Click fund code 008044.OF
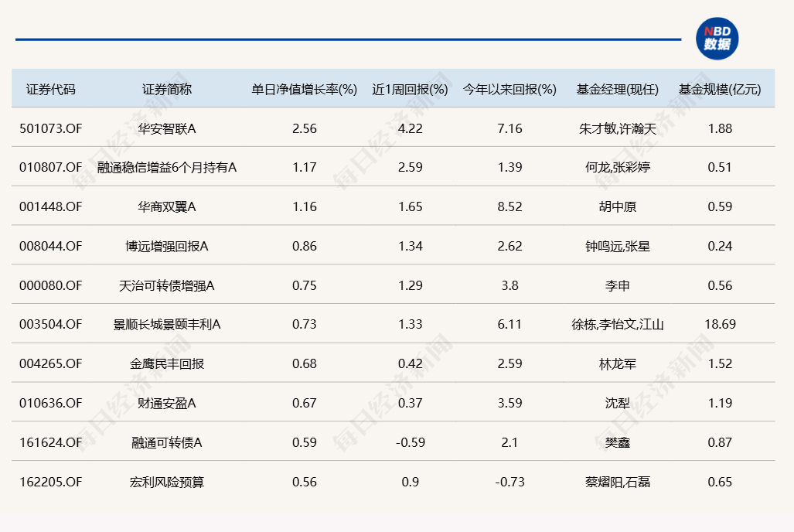 [x=50, y=246]
